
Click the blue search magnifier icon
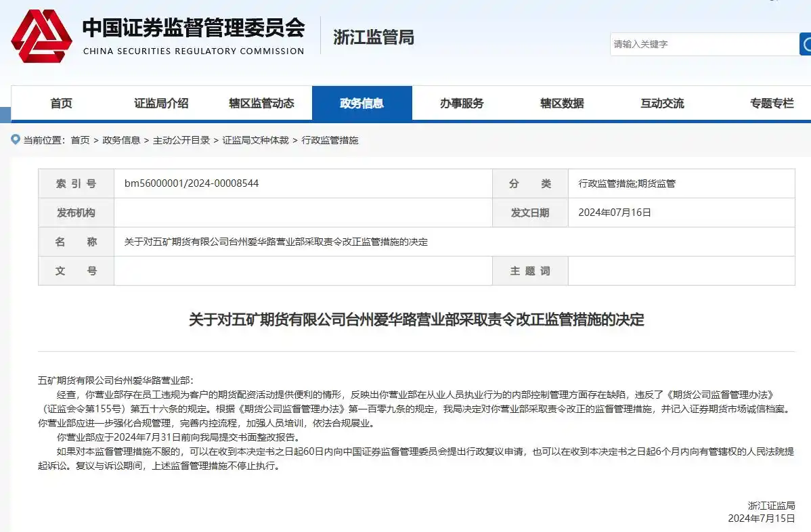806,44
